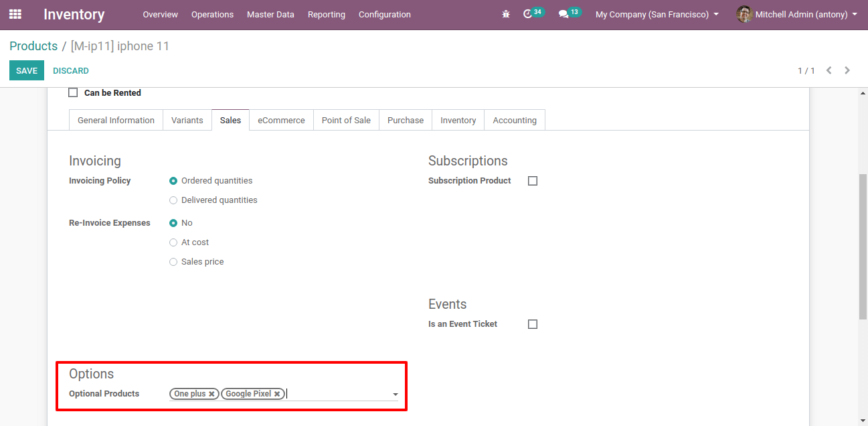Switch to Accounting tab

pos(515,120)
